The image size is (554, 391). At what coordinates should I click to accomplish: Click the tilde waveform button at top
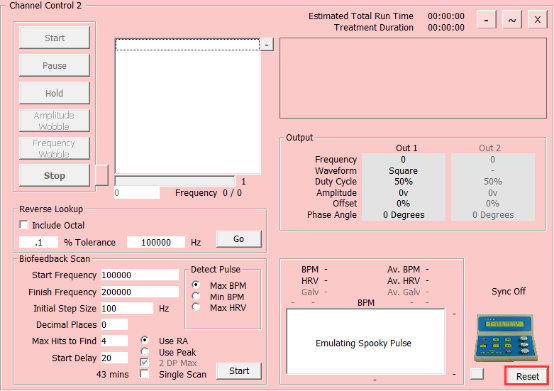[x=512, y=20]
